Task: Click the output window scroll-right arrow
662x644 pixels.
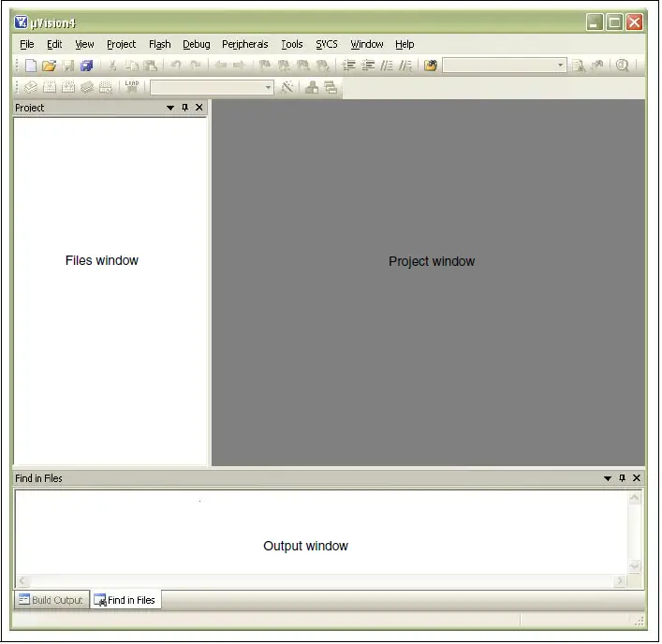Action: click(x=621, y=582)
